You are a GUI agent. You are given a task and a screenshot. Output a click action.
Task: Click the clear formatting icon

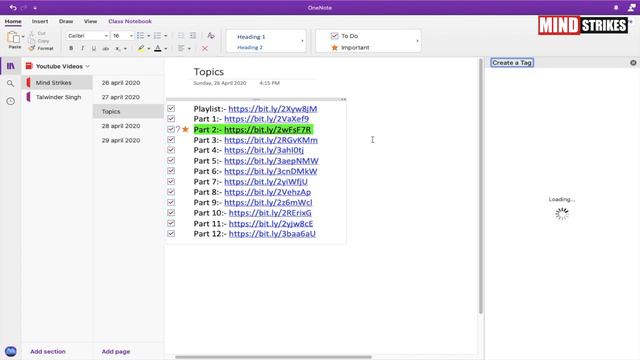(211, 36)
